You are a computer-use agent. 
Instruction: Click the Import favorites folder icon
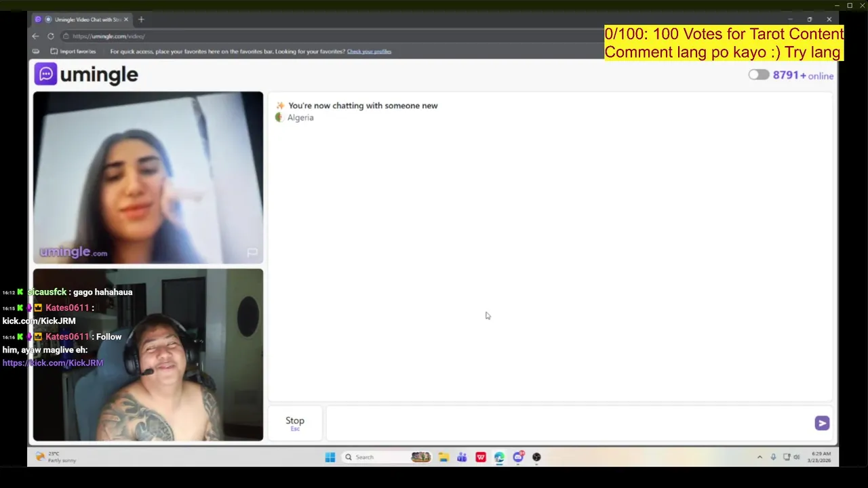(54, 52)
